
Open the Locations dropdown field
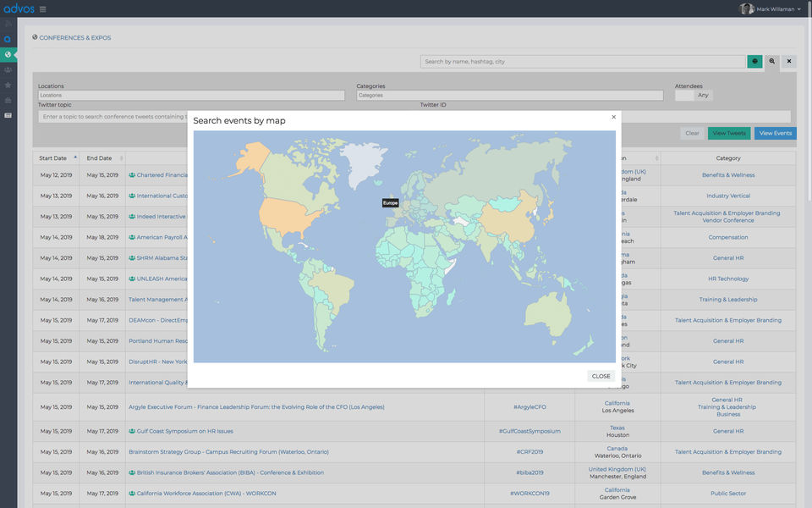coord(190,96)
